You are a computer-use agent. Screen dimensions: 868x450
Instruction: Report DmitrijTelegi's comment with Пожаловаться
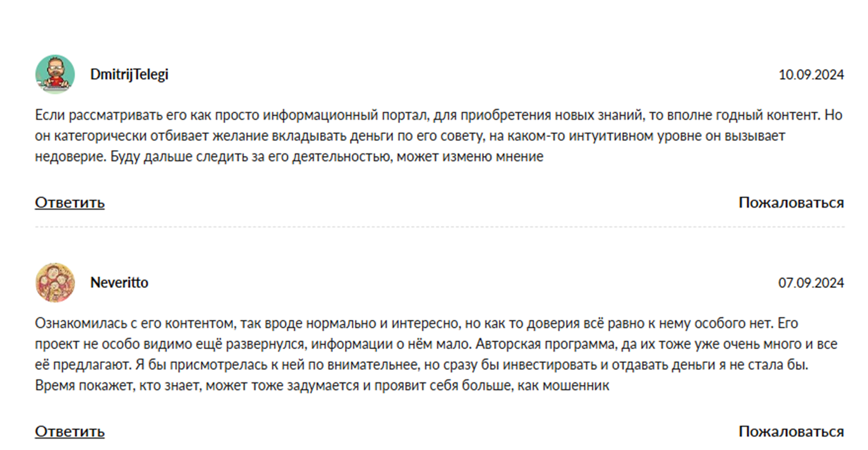point(792,203)
